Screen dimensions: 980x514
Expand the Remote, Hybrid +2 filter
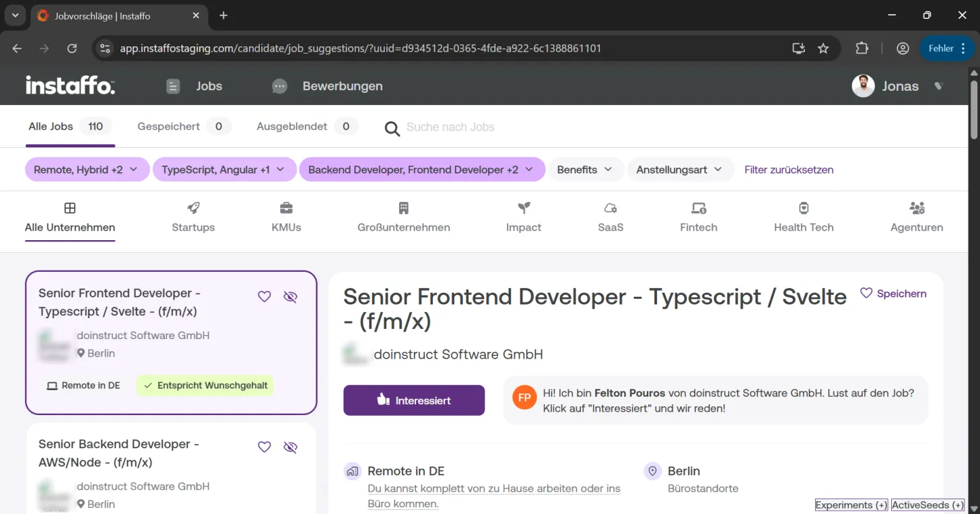pyautogui.click(x=86, y=170)
